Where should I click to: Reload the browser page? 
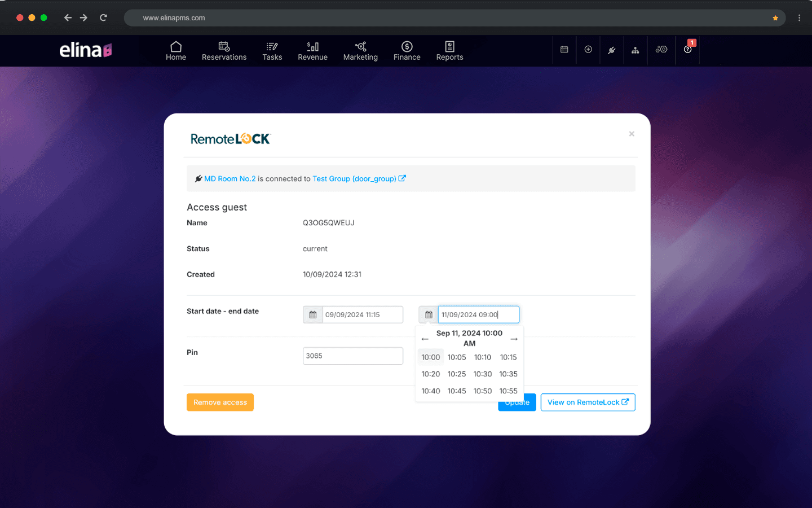pyautogui.click(x=103, y=17)
